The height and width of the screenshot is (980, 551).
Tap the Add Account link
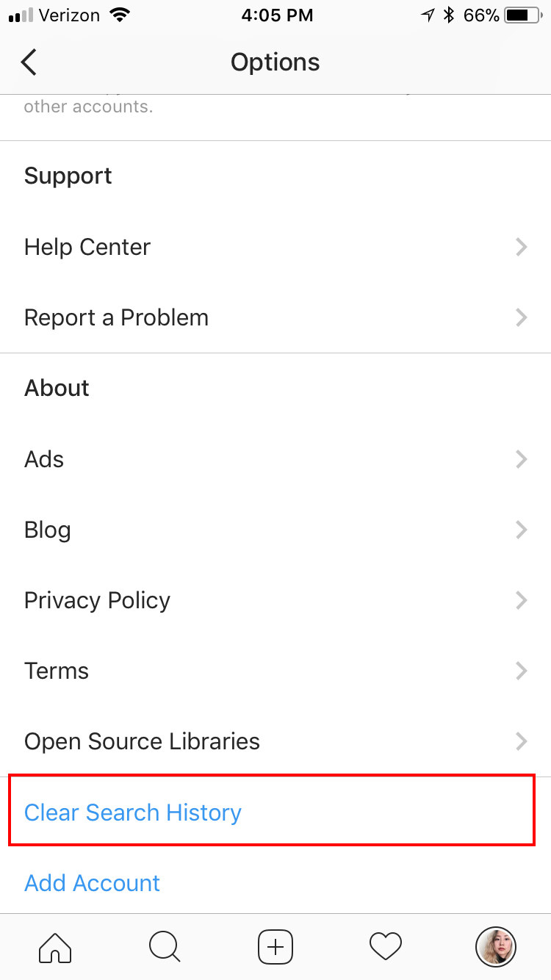click(92, 883)
